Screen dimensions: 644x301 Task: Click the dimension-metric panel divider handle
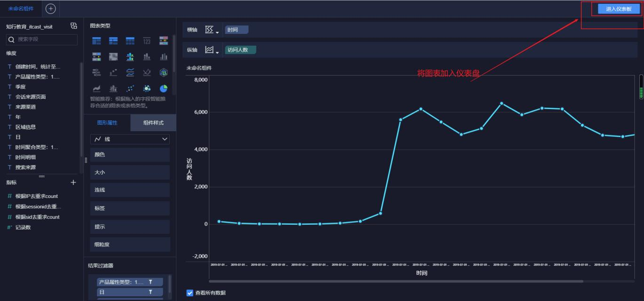41,176
